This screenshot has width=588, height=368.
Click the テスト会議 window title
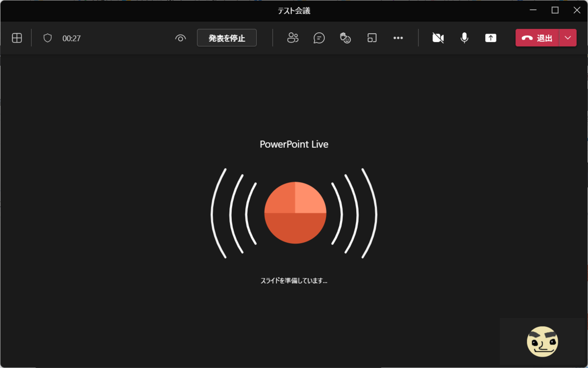click(x=294, y=11)
